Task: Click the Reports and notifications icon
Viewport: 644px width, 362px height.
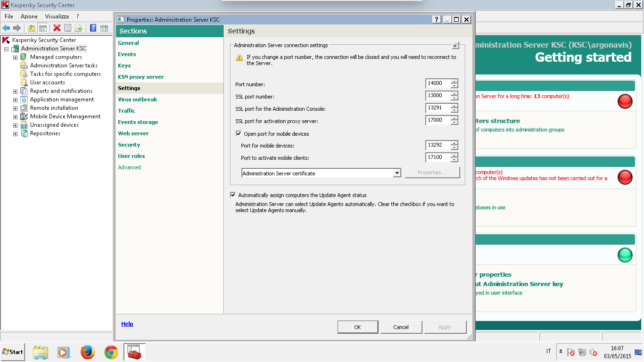Action: pos(24,91)
